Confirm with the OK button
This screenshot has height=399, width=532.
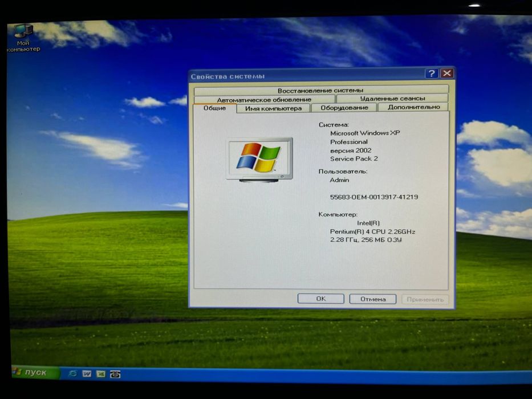(x=320, y=299)
